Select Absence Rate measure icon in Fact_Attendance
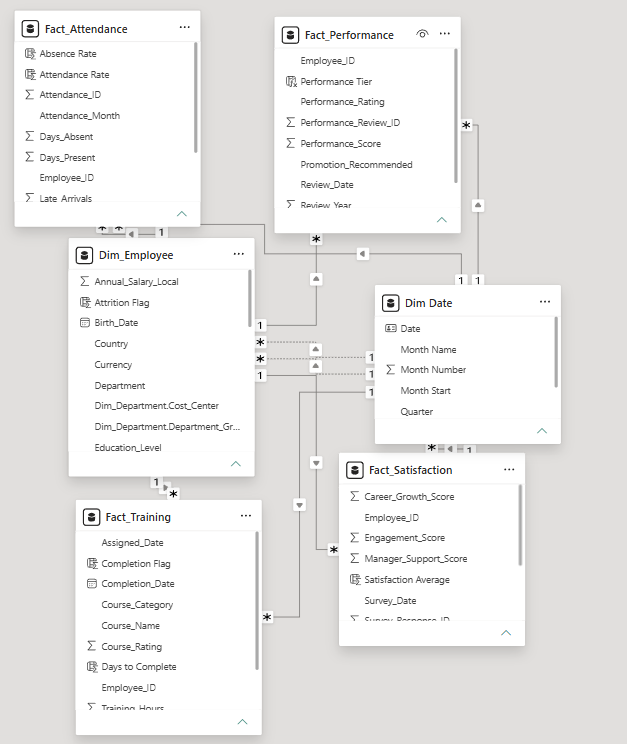 (30, 54)
